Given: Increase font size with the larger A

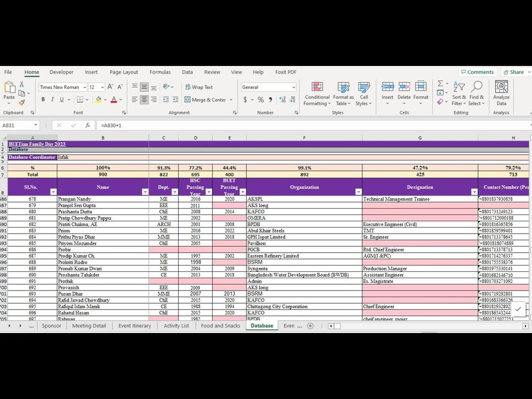Looking at the screenshot, I should click(110, 87).
